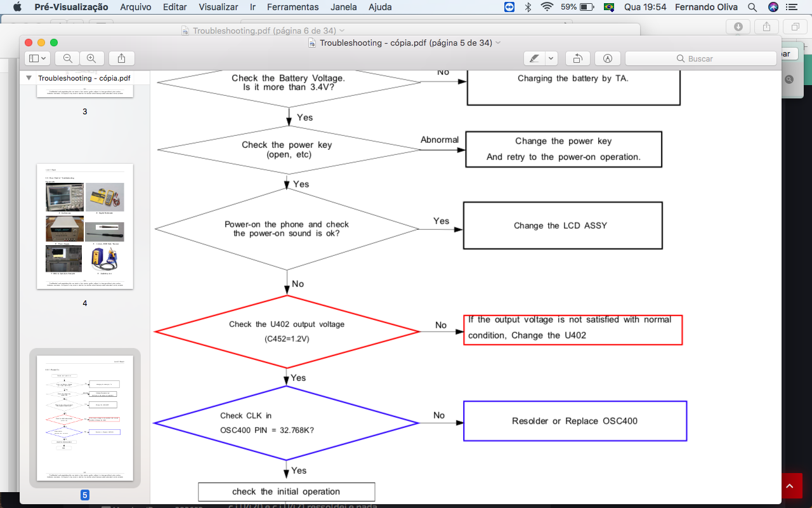Click '(C452=1.2V)' text

coord(287,339)
